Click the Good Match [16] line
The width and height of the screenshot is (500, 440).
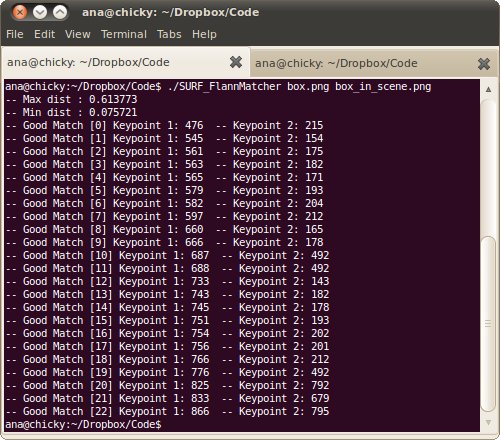167,333
